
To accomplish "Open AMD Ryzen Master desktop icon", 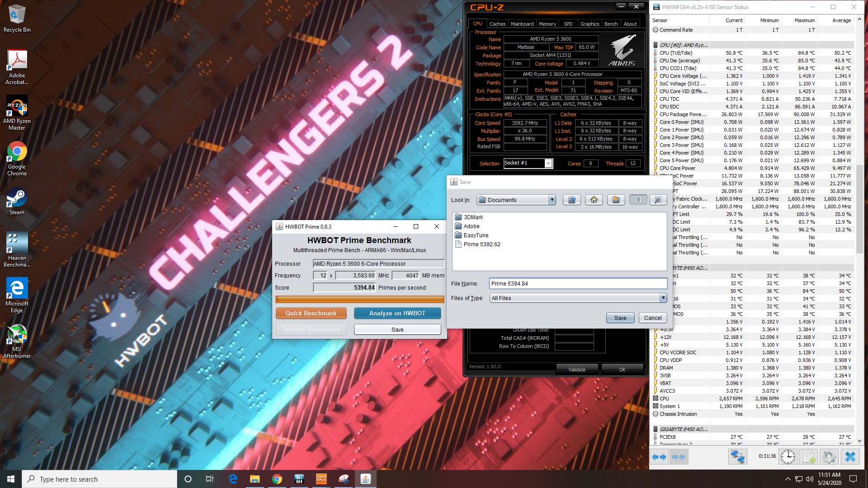I will [17, 113].
